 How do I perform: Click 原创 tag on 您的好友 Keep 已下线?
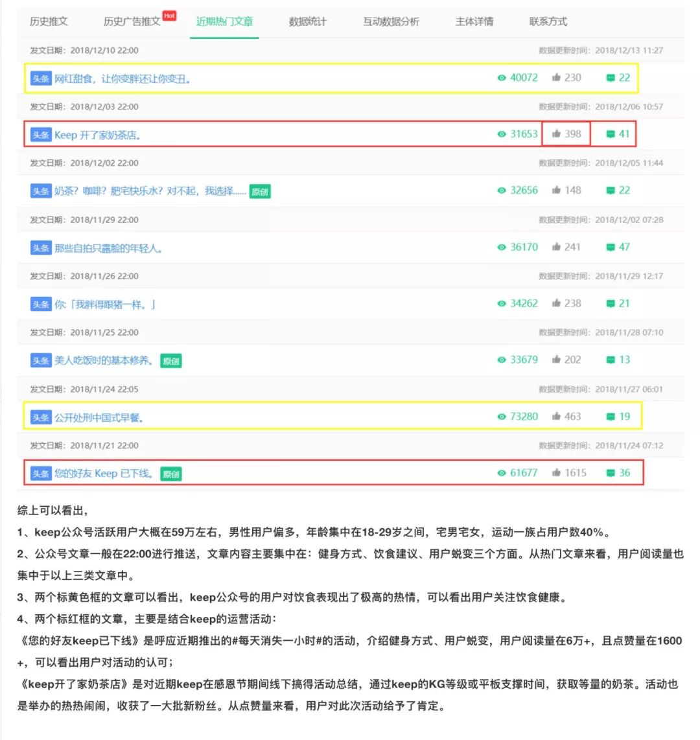[171, 474]
